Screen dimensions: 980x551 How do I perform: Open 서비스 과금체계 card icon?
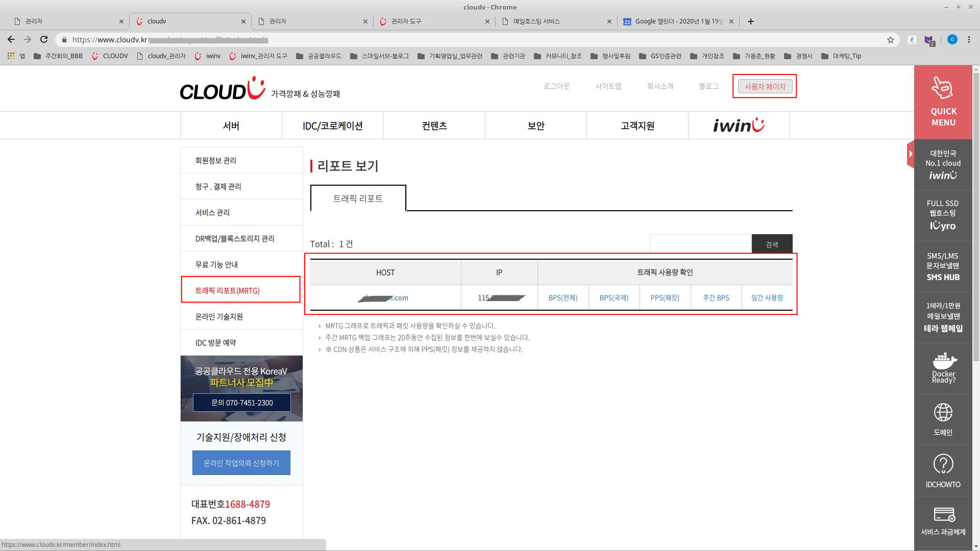(x=943, y=514)
